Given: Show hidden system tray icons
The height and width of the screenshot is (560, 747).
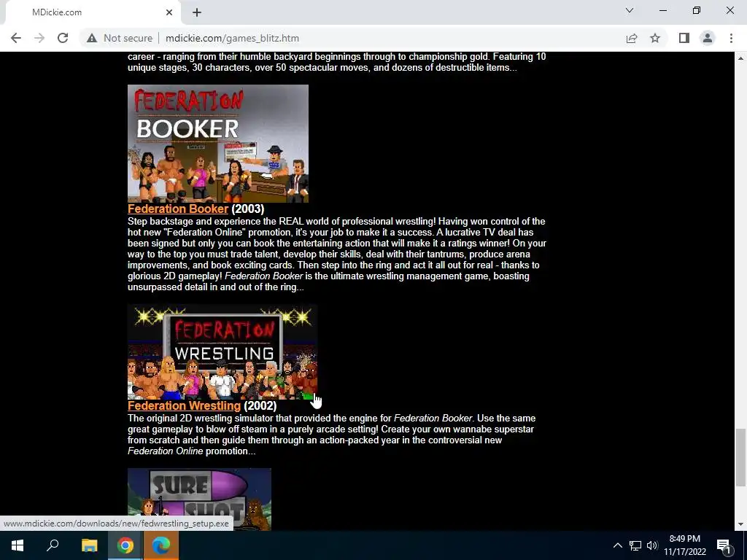Looking at the screenshot, I should (617, 545).
